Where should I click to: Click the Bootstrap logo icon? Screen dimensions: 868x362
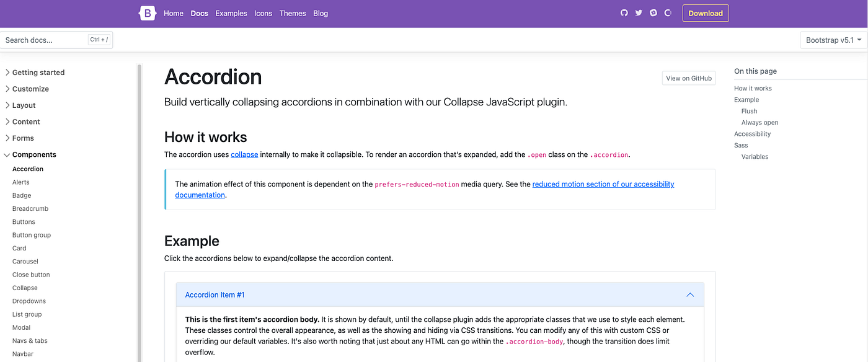pyautogui.click(x=147, y=12)
